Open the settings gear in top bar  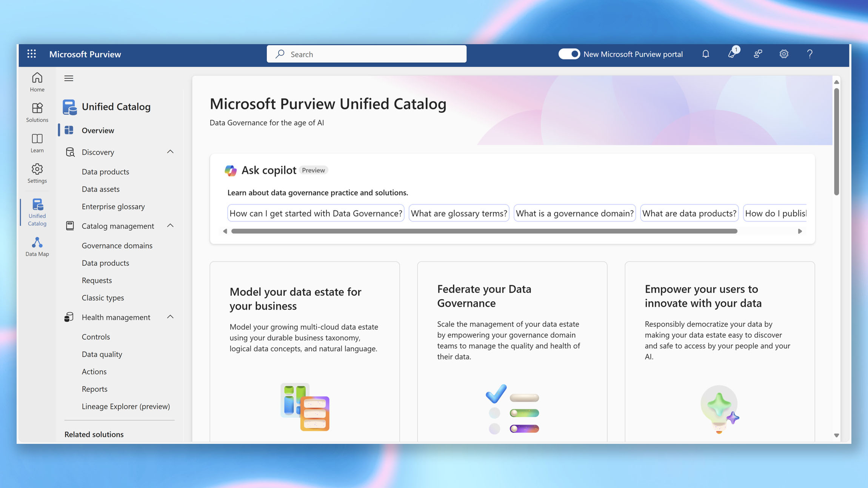(x=784, y=54)
